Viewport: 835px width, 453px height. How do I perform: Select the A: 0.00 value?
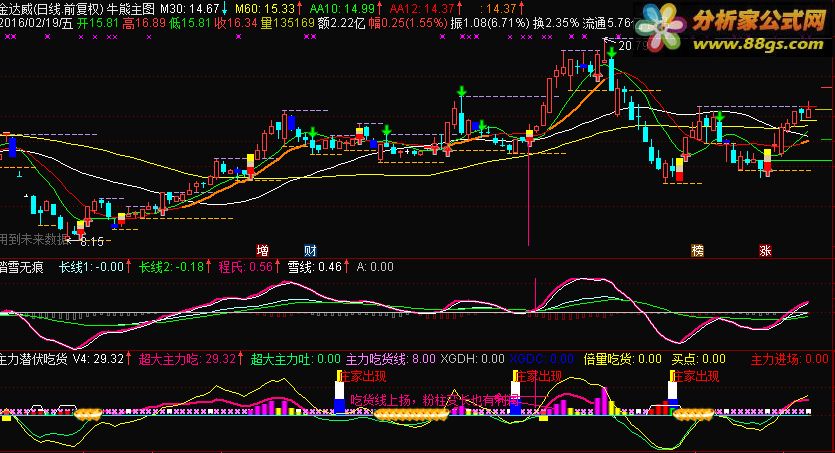click(375, 267)
